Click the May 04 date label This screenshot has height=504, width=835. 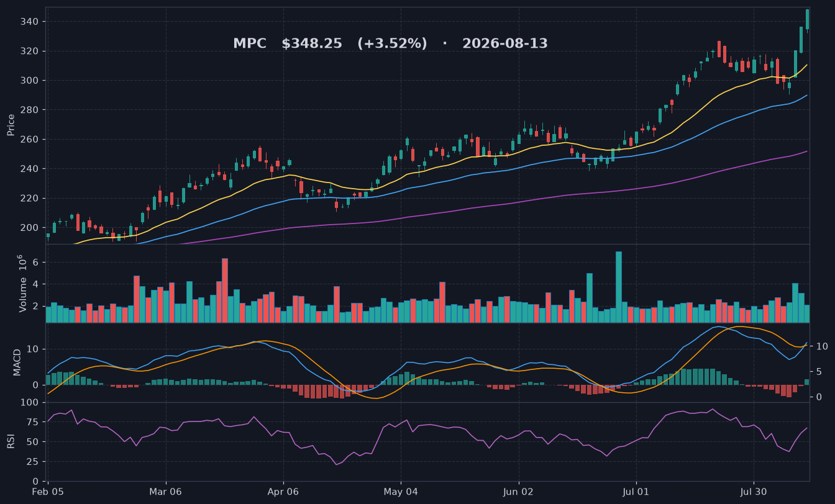(x=401, y=492)
